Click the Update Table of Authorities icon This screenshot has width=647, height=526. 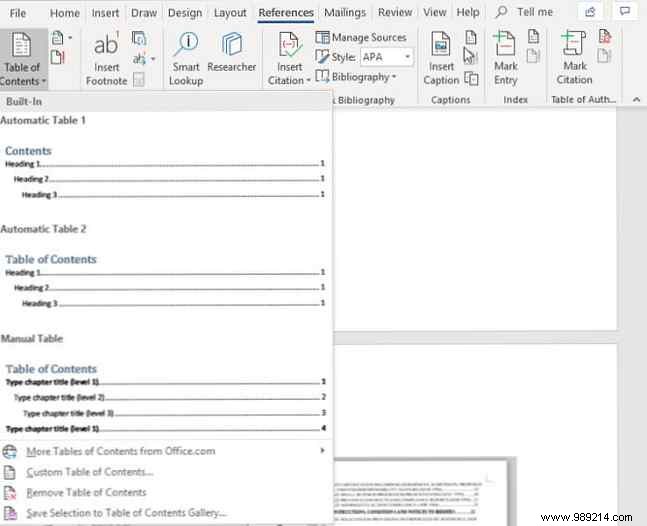pyautogui.click(x=604, y=56)
